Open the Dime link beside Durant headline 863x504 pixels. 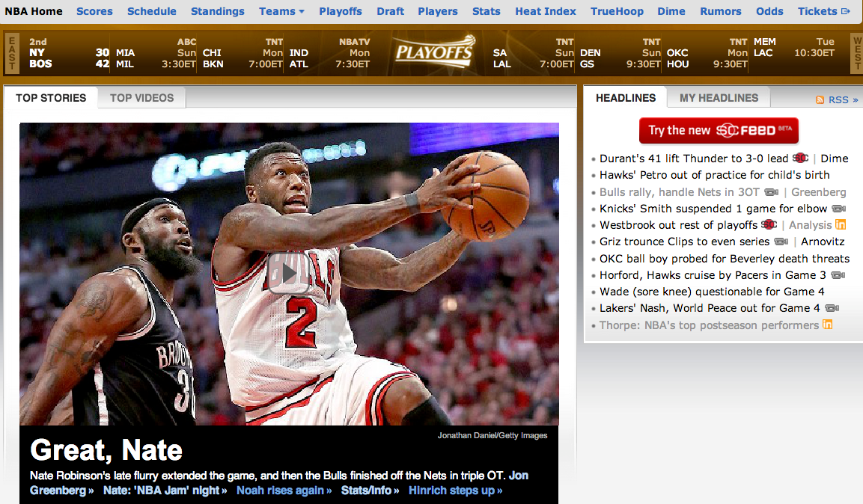(x=835, y=159)
